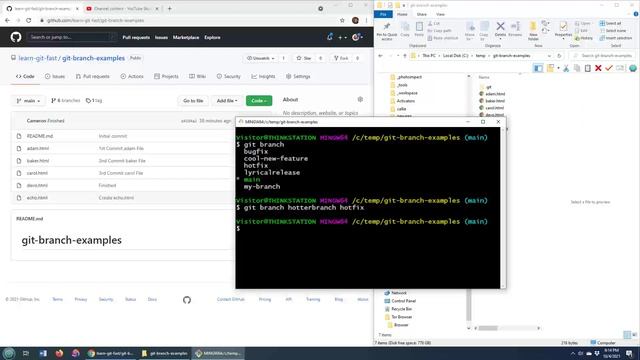Open Terms link in GitHub footer
Screen dimensions: 640x360
tap(58, 300)
